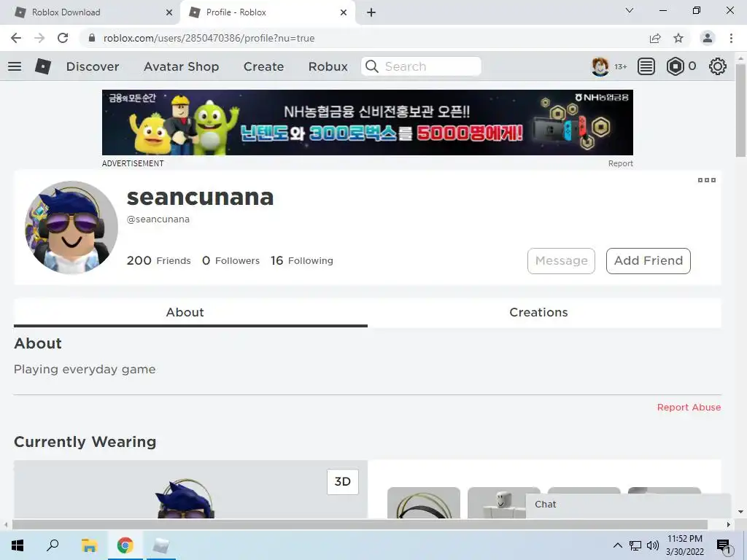Open the settings gear icon
Image resolution: width=747 pixels, height=560 pixels.
click(x=718, y=66)
